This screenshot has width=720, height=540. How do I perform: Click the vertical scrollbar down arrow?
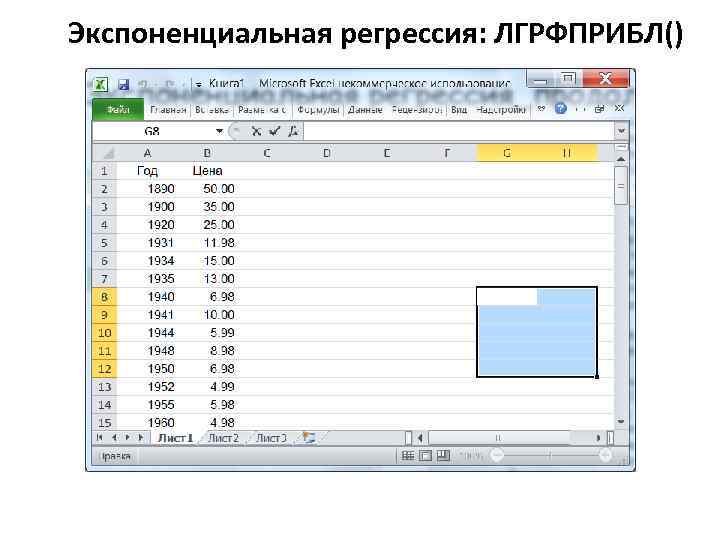click(621, 421)
